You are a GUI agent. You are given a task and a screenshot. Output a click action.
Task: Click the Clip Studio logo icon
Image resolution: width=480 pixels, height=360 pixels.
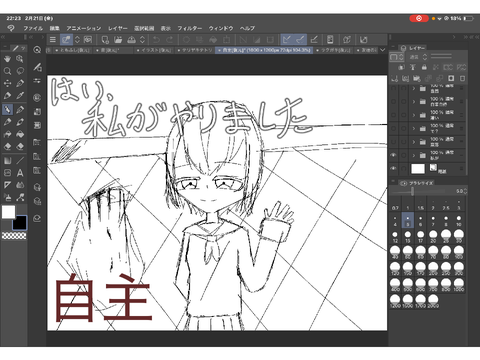pos(11,28)
